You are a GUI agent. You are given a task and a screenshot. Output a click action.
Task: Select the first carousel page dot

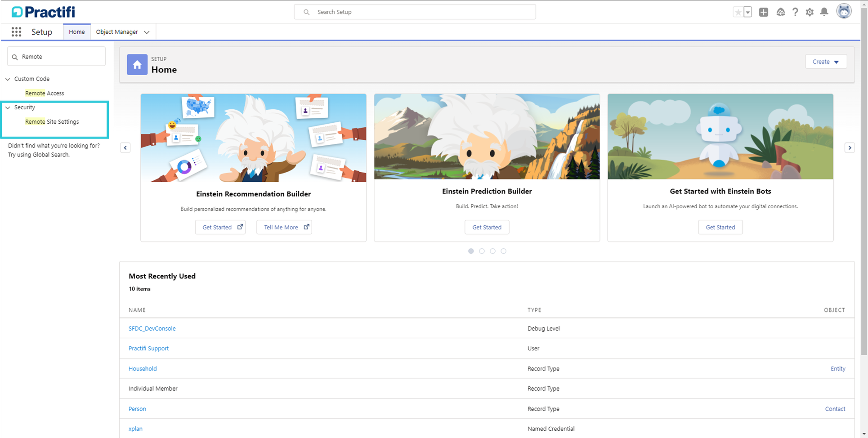coord(471,251)
